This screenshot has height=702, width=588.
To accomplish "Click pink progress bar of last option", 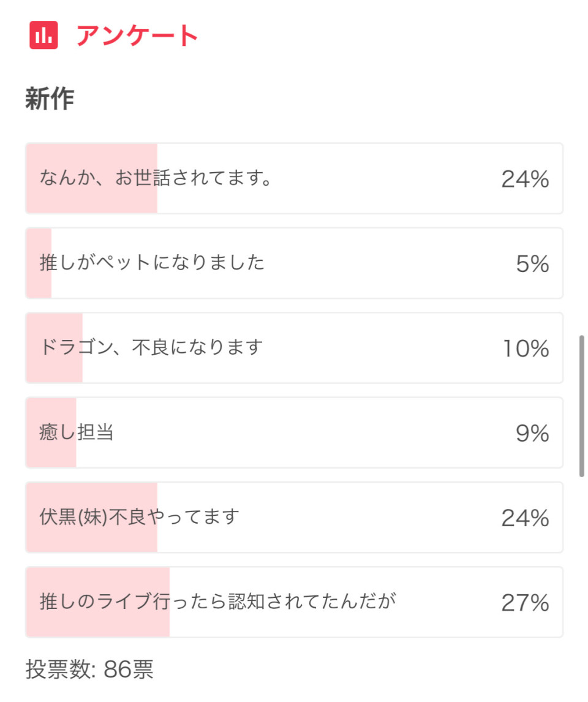I will pos(98,602).
